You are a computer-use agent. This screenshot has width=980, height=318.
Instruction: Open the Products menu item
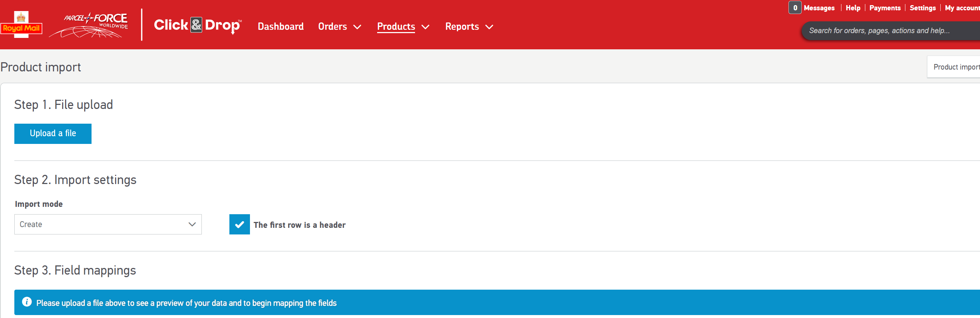tap(396, 26)
